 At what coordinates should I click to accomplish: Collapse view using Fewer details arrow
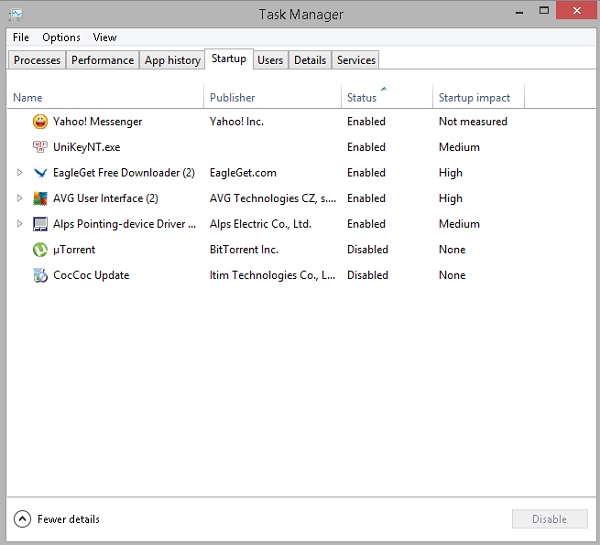(x=22, y=519)
